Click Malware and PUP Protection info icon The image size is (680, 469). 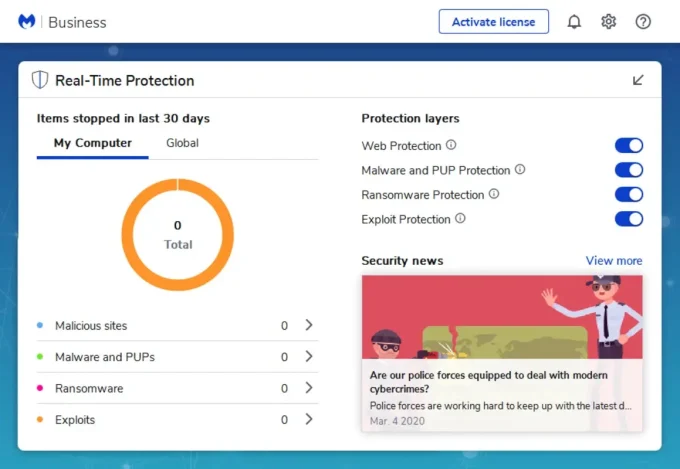[x=520, y=170]
